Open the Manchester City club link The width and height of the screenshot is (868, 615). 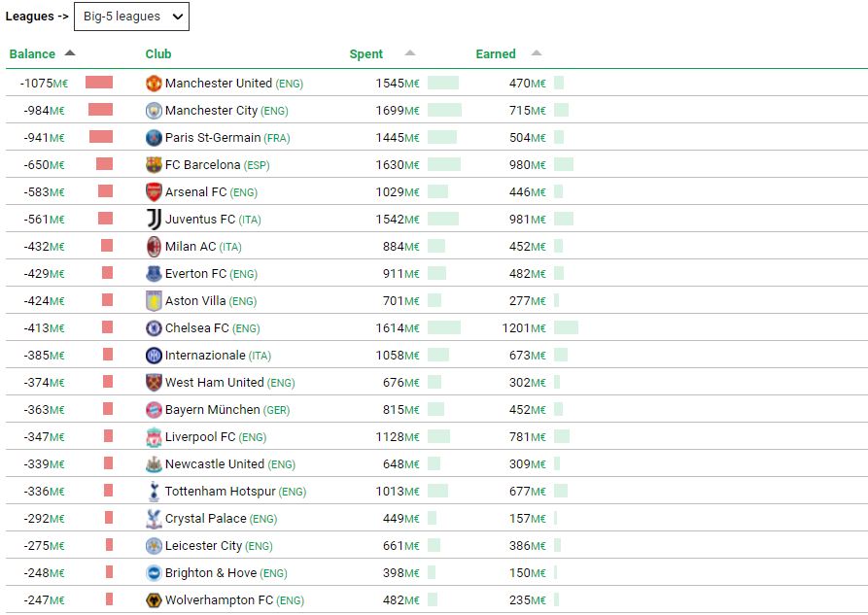tap(211, 111)
